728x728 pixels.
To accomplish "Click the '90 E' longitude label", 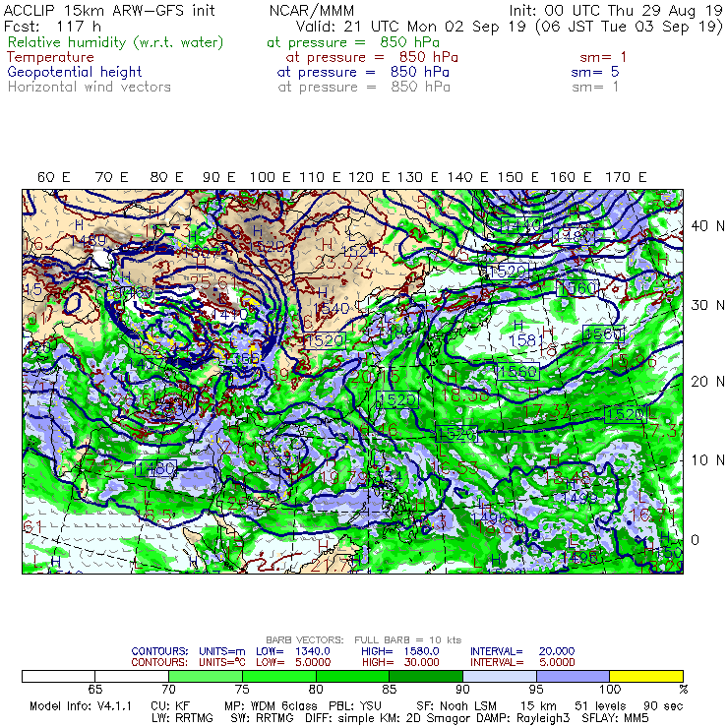I will [x=218, y=177].
